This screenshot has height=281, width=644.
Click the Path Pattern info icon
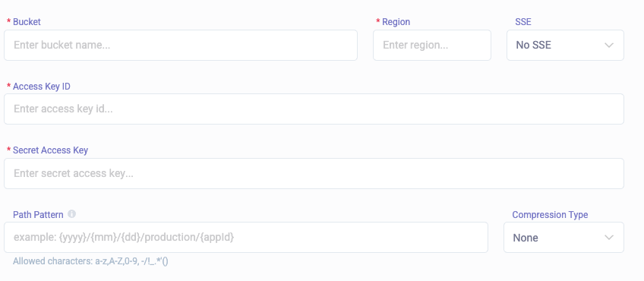(71, 214)
